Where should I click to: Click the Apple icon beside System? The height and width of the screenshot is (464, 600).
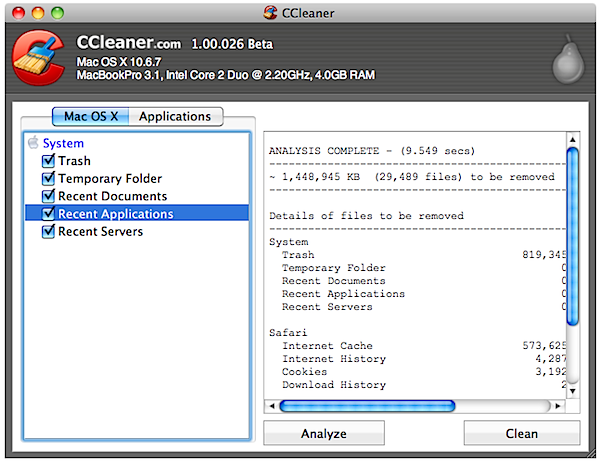[x=33, y=143]
